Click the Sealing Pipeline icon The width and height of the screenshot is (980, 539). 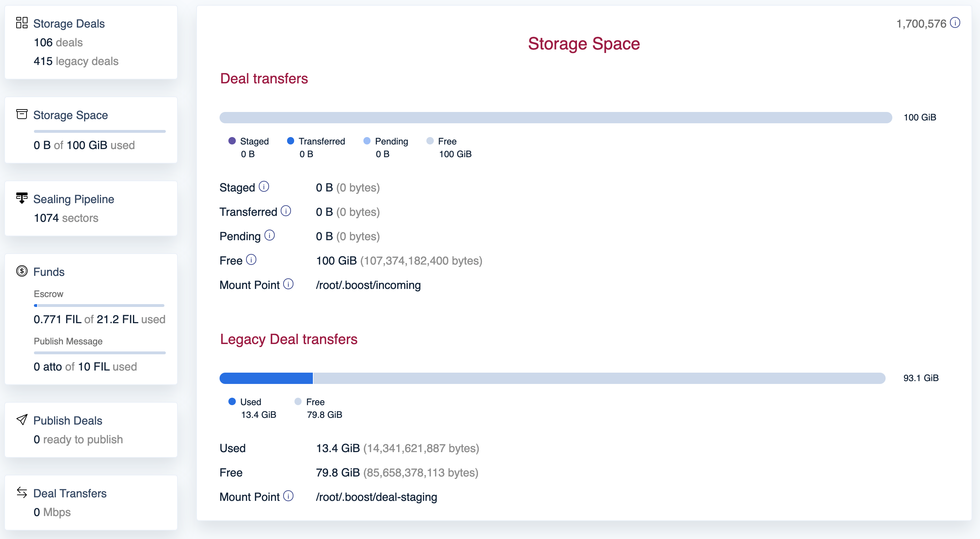pos(22,198)
